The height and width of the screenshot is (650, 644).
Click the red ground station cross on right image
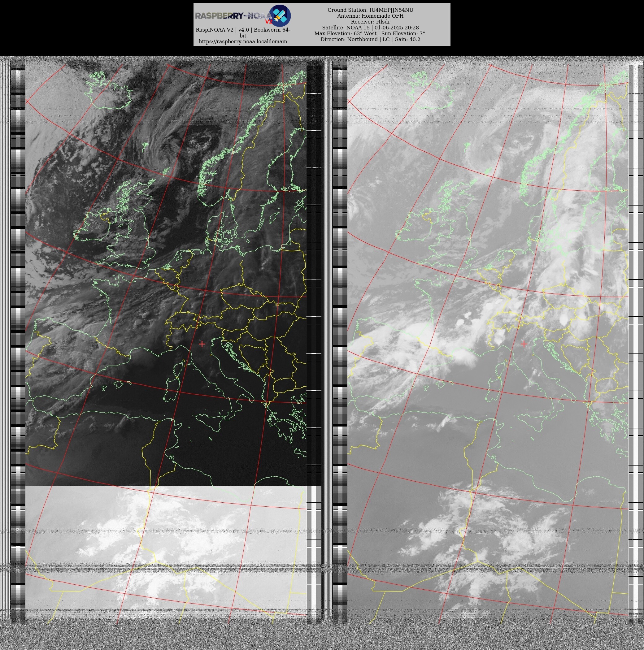coord(524,344)
